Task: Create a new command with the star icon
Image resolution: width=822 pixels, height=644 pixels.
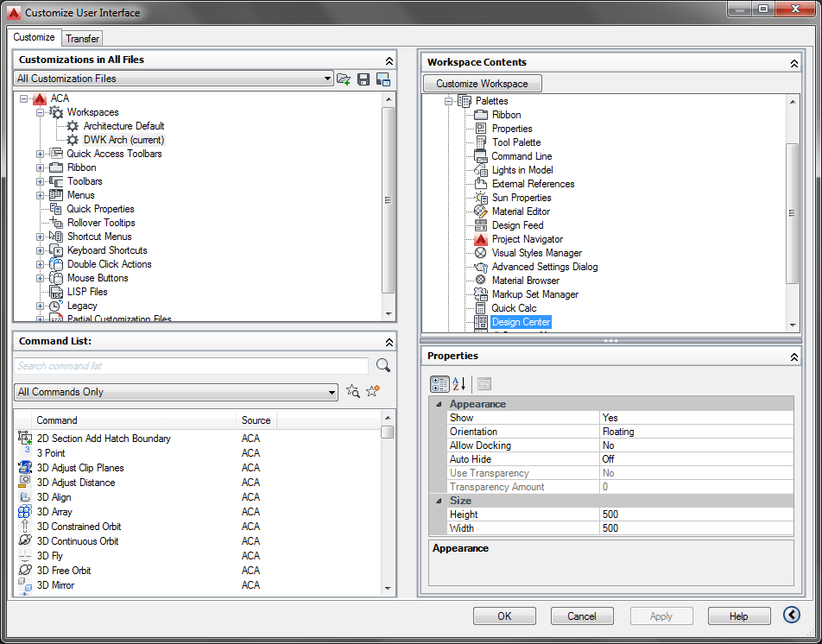Action: (x=372, y=391)
